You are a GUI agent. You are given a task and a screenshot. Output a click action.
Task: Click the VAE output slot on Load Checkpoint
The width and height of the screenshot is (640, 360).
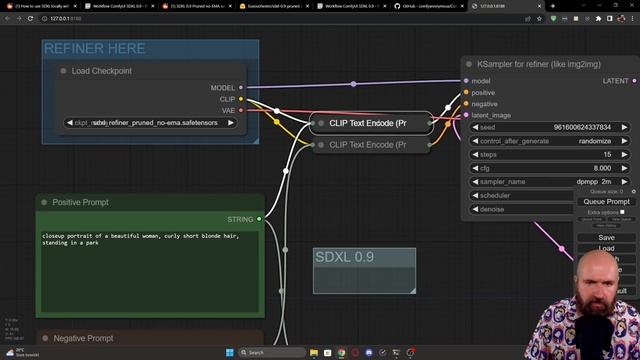pyautogui.click(x=241, y=110)
